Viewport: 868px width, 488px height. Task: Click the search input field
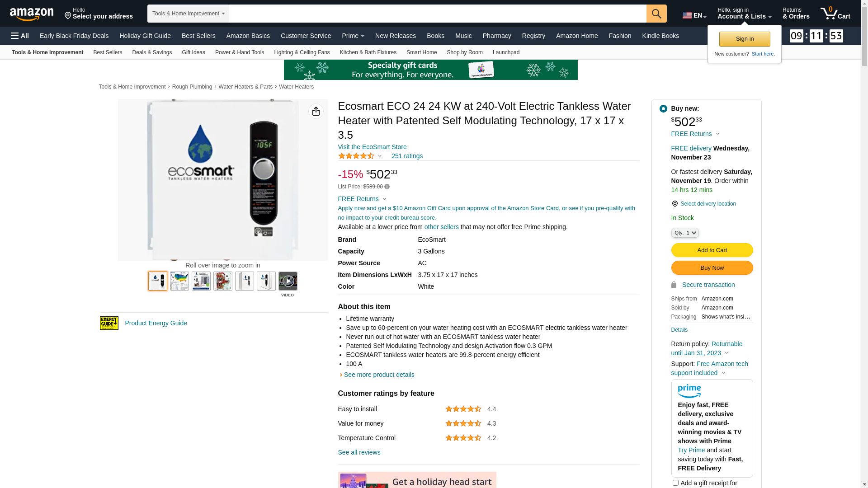pos(438,14)
